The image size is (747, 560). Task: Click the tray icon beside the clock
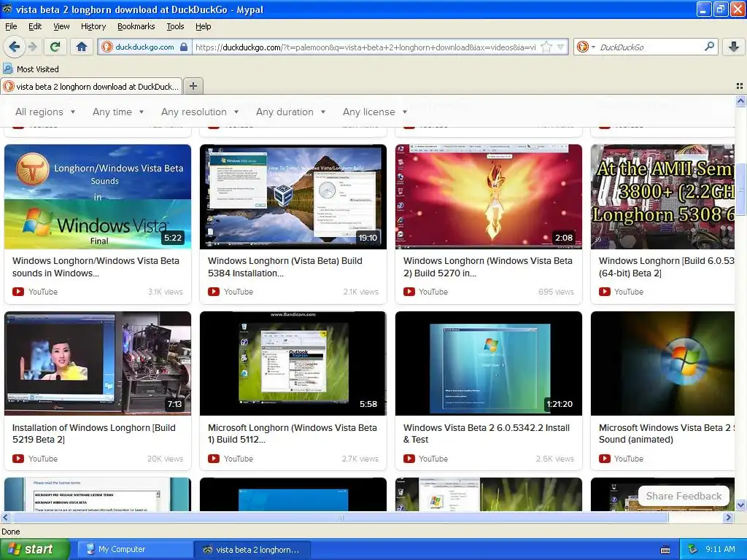pos(693,550)
